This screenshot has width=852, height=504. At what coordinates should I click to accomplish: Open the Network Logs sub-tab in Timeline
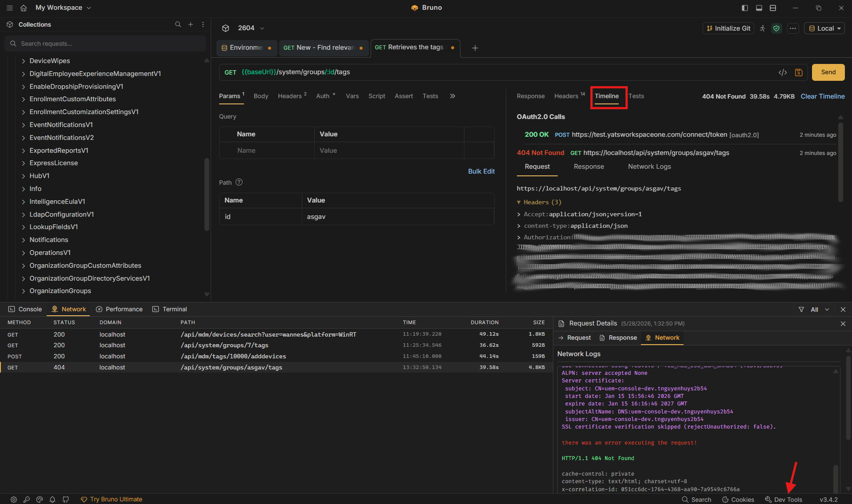point(649,167)
